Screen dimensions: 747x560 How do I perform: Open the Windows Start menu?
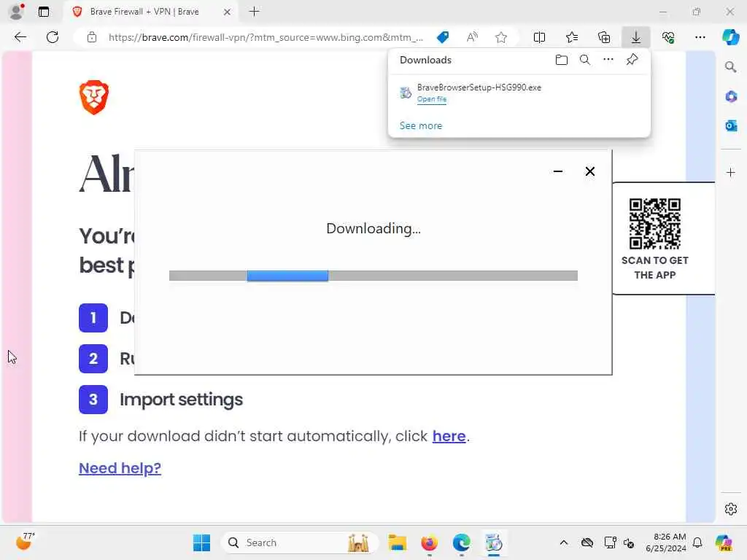[201, 542]
